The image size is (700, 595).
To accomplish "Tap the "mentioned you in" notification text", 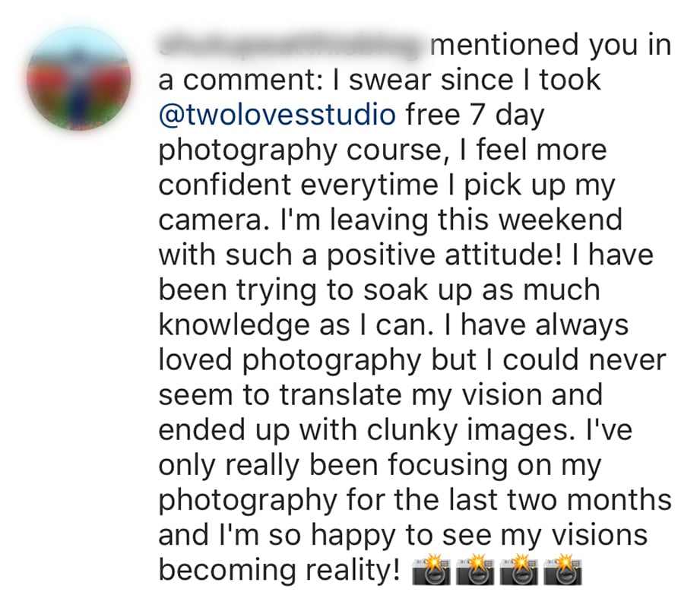I will [x=550, y=46].
